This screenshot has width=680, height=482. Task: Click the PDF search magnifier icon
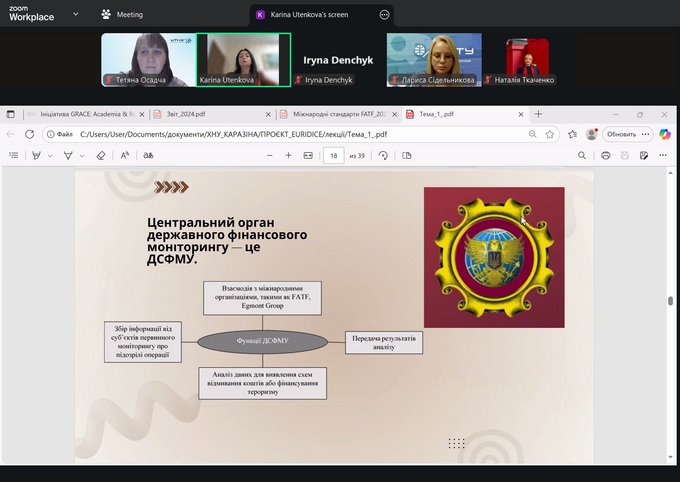[x=582, y=155]
